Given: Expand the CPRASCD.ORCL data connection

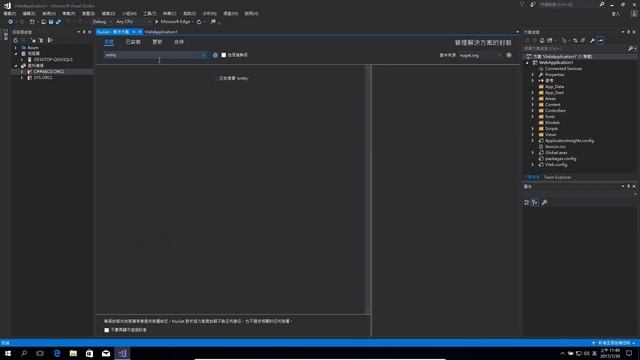Looking at the screenshot, I should [22, 71].
